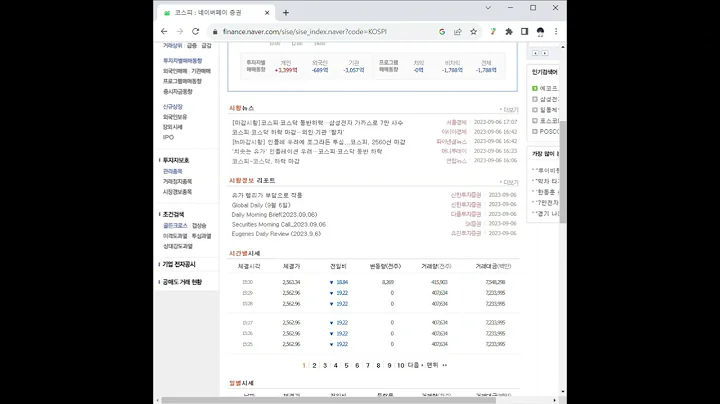Select the 코스피 : 네이버페이 증권 tab
The height and width of the screenshot is (404, 720).
(x=215, y=13)
